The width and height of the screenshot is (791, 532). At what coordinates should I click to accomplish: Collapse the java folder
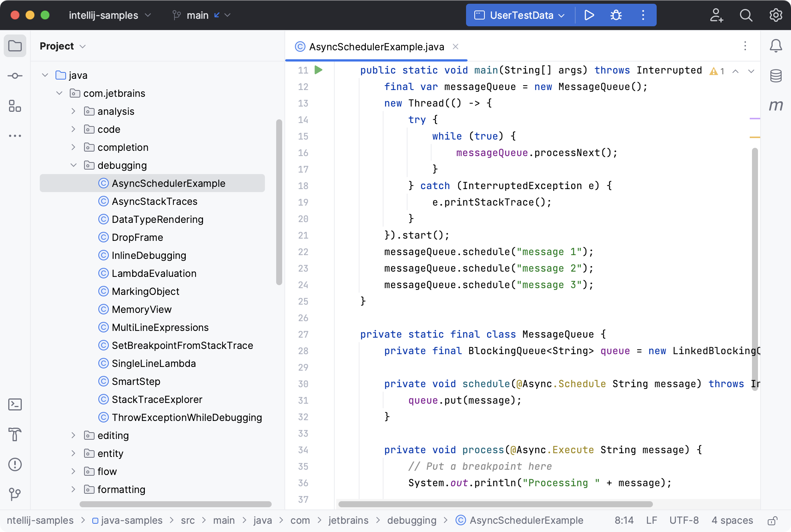tap(45, 75)
